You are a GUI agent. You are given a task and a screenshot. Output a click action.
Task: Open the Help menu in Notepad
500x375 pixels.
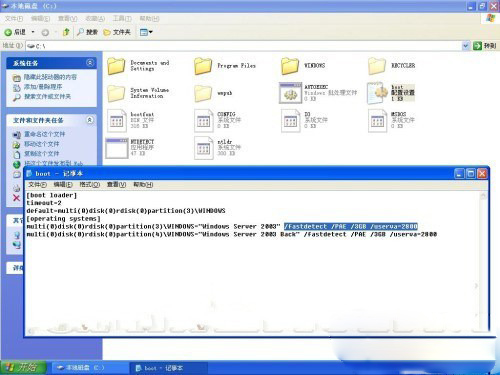(x=143, y=184)
